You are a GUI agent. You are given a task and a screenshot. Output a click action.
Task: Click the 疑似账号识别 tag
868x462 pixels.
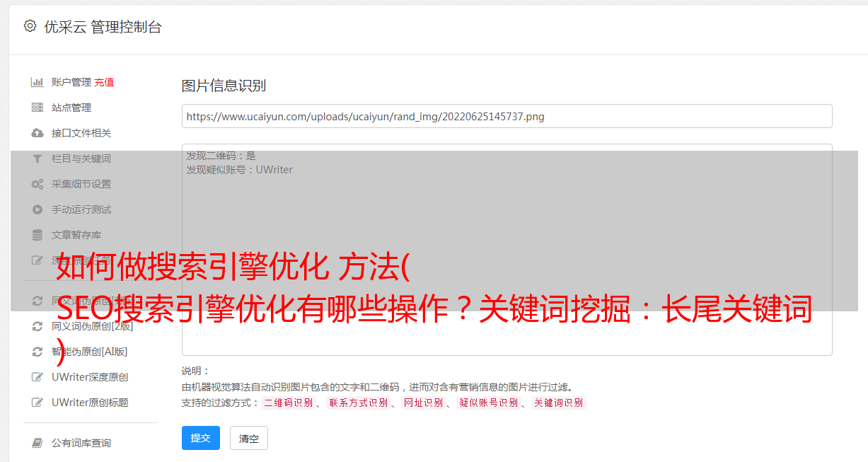tap(488, 403)
